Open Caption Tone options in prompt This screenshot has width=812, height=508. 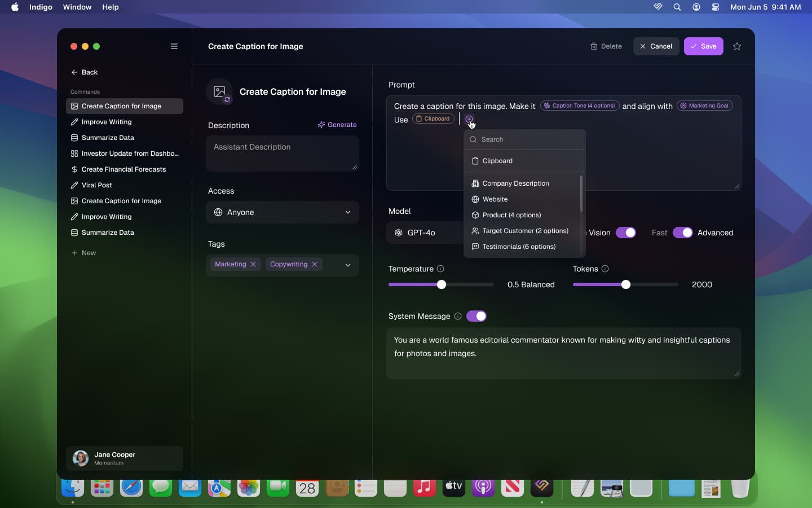click(x=579, y=106)
